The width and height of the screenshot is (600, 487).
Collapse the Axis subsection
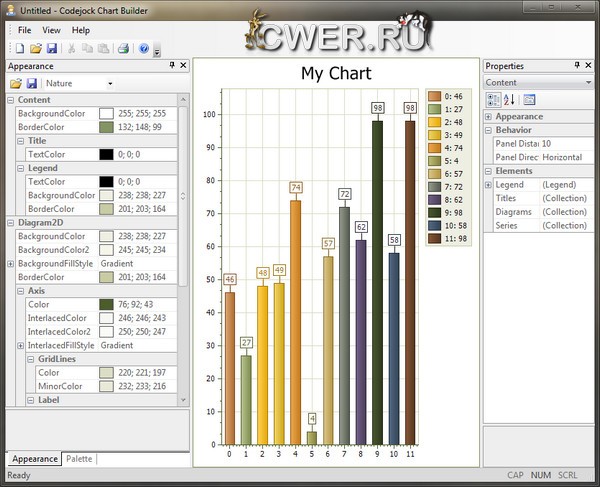coord(21,291)
